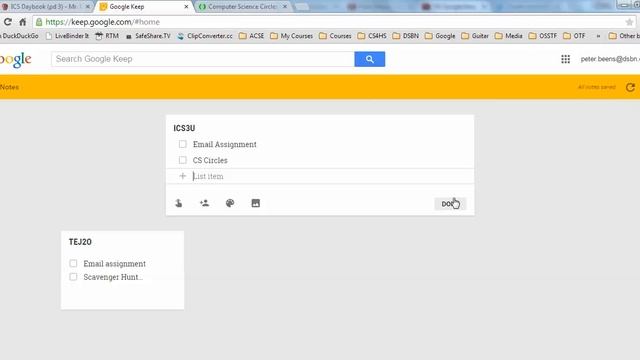Open the share collaborator icon

(204, 203)
